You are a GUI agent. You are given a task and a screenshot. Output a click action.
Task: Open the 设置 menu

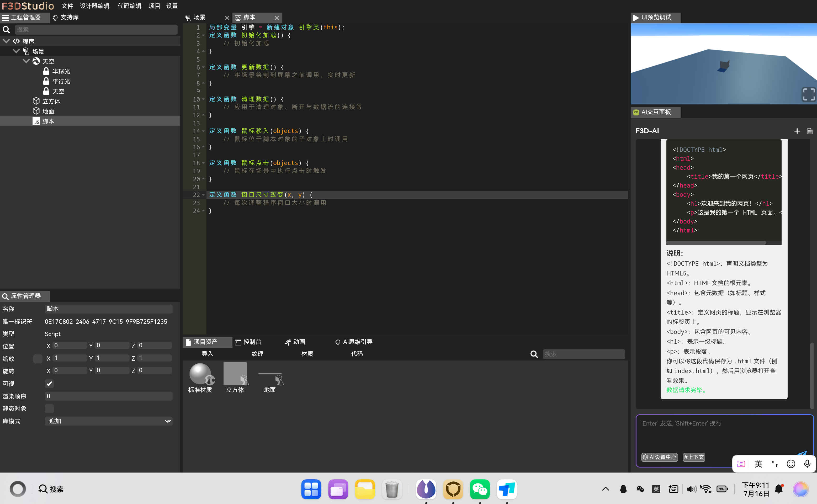172,6
